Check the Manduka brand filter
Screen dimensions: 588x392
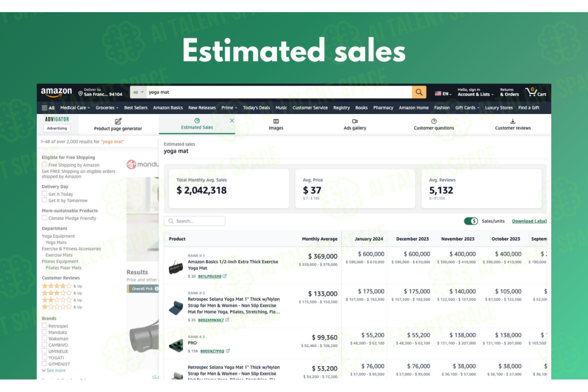point(44,332)
